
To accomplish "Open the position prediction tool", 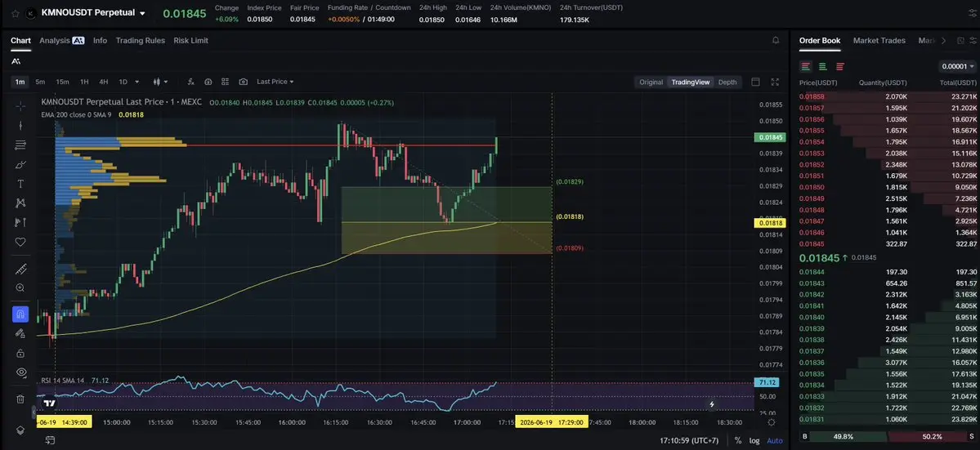I will [20, 222].
